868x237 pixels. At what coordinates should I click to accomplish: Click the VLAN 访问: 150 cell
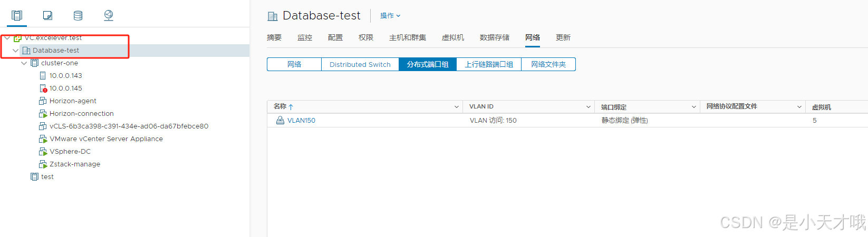(493, 121)
